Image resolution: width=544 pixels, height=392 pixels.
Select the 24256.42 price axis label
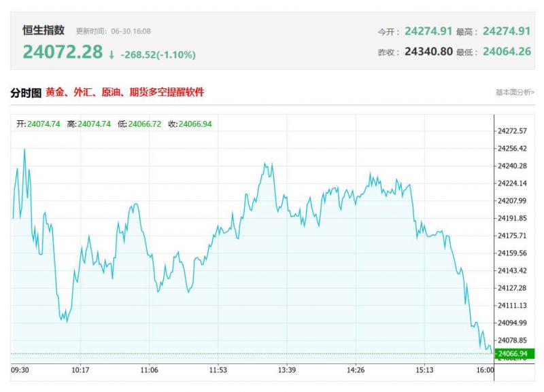[512, 149]
